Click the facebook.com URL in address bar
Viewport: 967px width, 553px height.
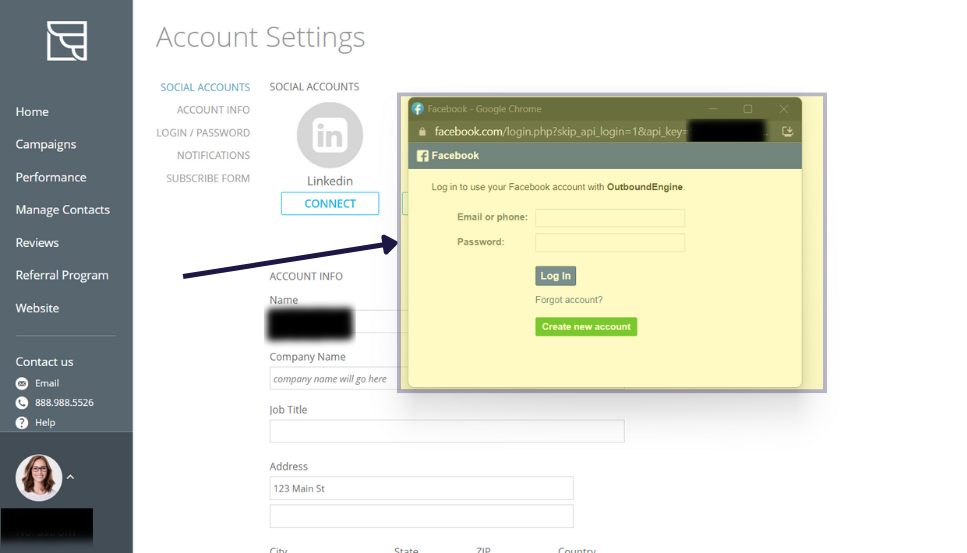560,131
